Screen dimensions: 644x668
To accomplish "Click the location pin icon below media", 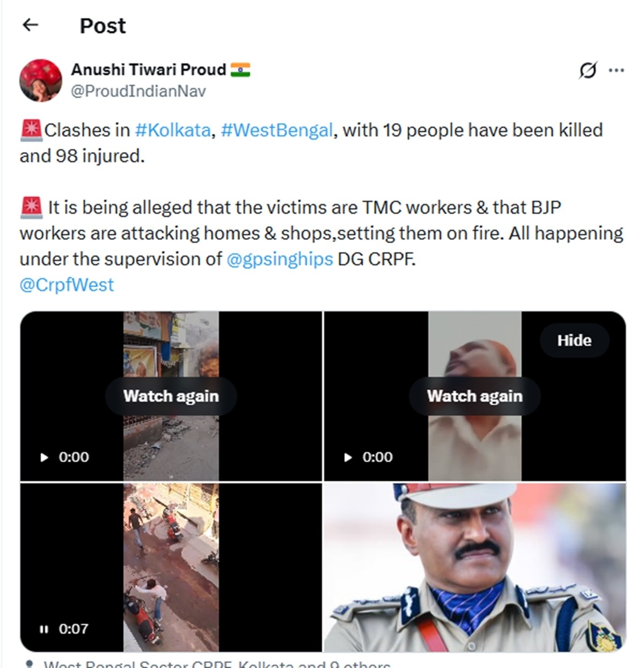I will pyautogui.click(x=31, y=664).
